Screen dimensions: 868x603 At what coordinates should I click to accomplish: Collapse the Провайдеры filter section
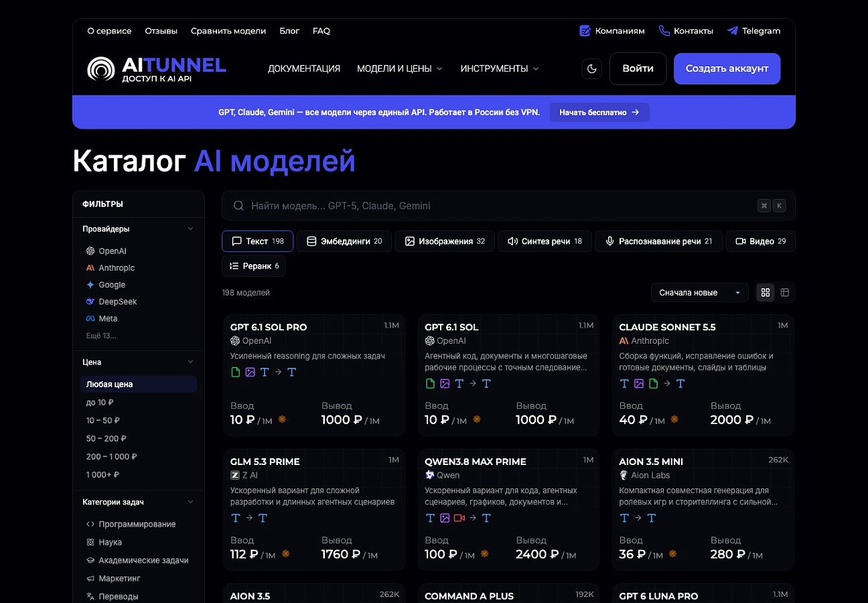point(139,228)
